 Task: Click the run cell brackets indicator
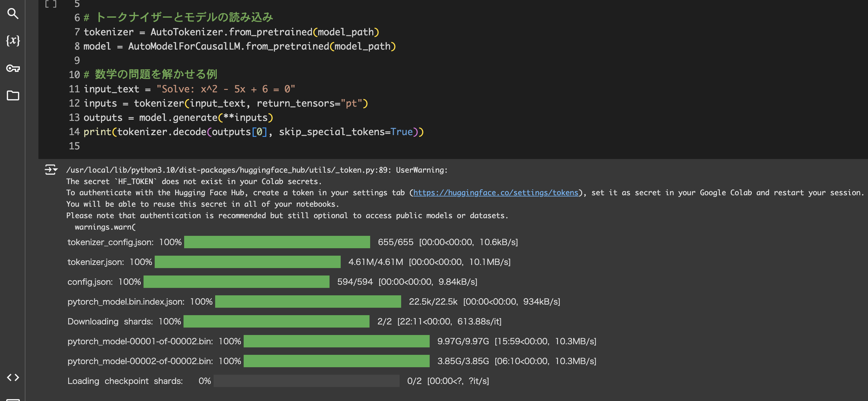(x=51, y=4)
